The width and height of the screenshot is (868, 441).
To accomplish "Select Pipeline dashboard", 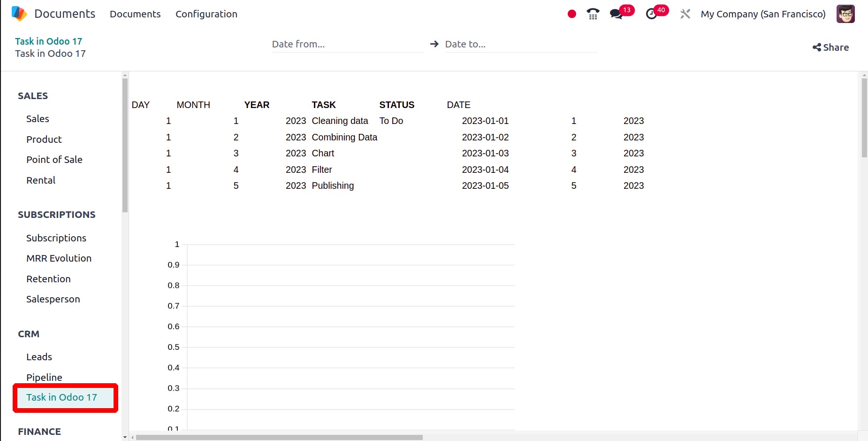I will tap(44, 378).
